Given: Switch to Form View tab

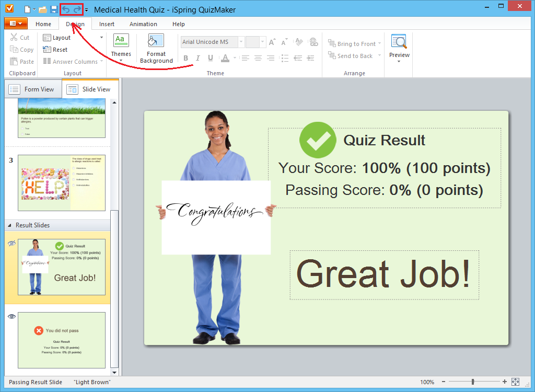Looking at the screenshot, I should pyautogui.click(x=33, y=89).
